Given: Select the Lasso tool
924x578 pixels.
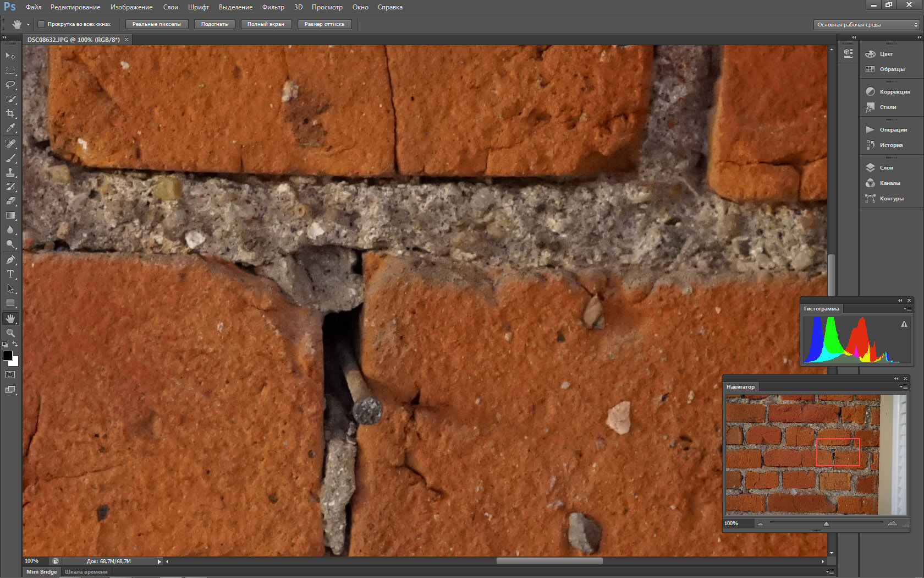Looking at the screenshot, I should tap(10, 85).
